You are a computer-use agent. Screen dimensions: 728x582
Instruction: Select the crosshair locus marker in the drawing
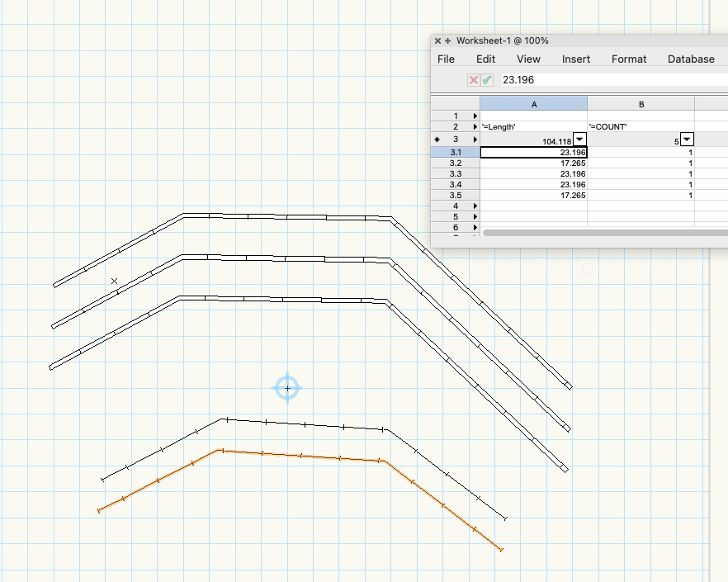286,388
